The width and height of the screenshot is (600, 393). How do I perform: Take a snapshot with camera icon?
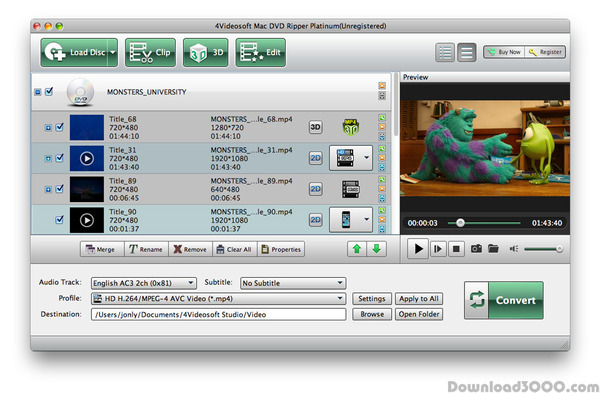pyautogui.click(x=476, y=249)
